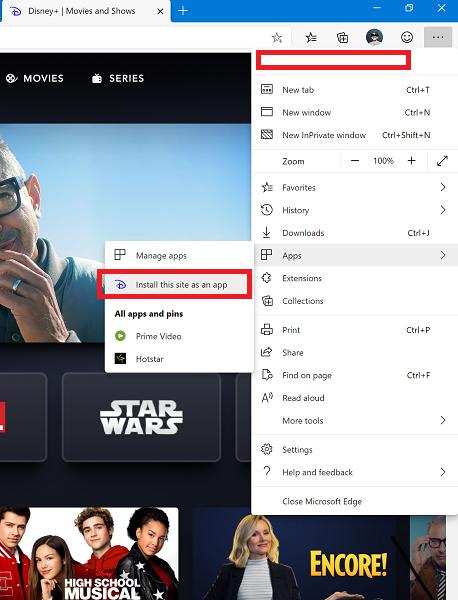Open the Hotstar app entry

pyautogui.click(x=179, y=359)
